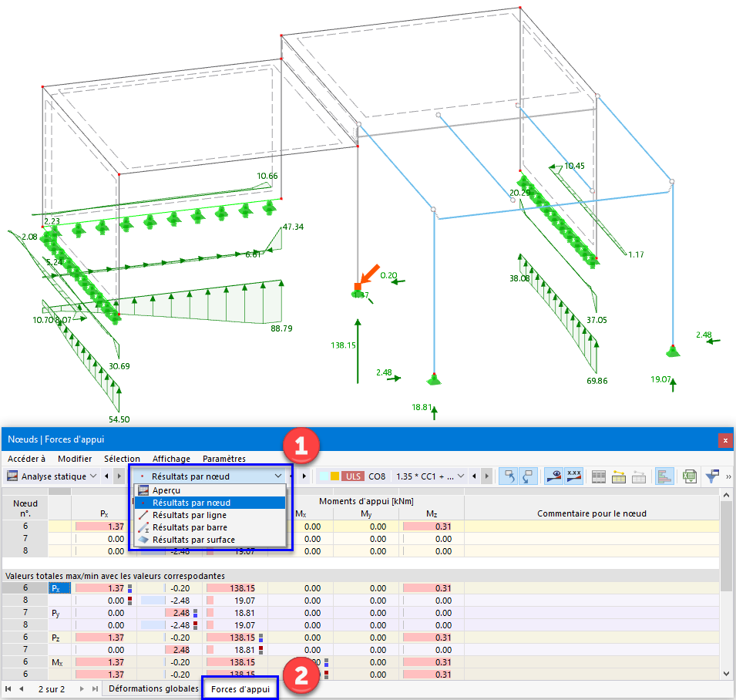Click the 18.81 reaction label in model

(x=421, y=407)
